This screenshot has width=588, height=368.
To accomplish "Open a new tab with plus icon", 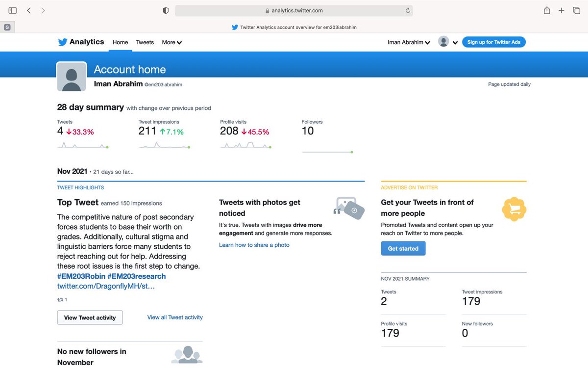I will coord(562,10).
